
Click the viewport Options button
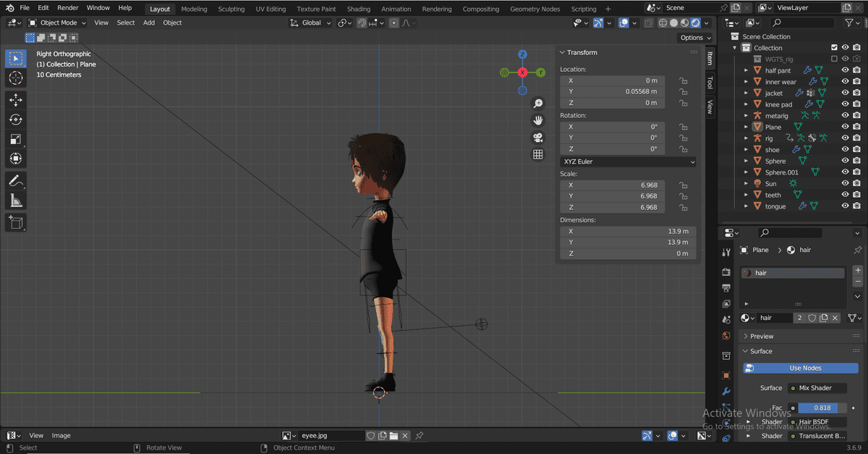click(695, 38)
